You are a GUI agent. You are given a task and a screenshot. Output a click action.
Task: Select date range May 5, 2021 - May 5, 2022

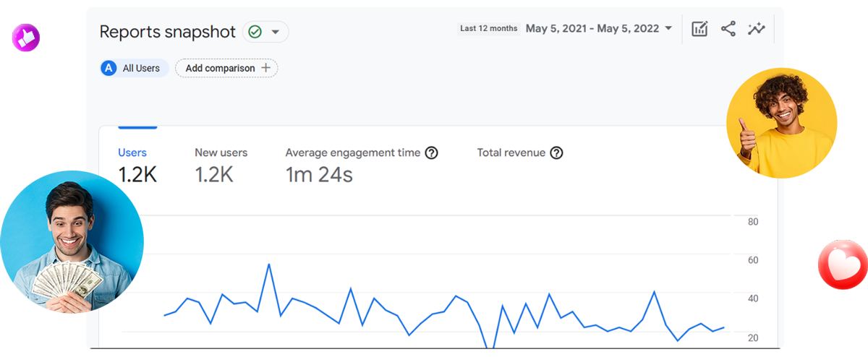coord(592,29)
